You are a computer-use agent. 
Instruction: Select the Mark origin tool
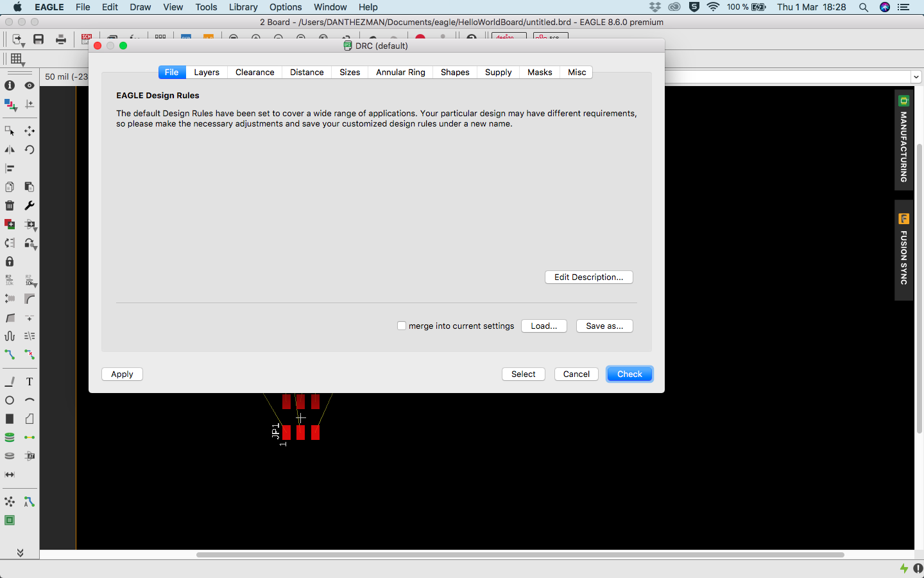pyautogui.click(x=30, y=104)
